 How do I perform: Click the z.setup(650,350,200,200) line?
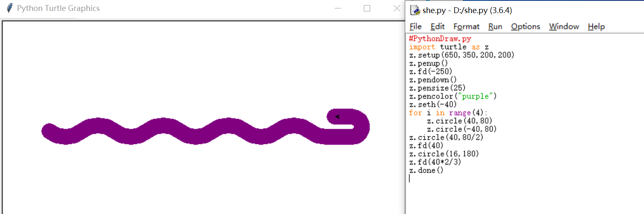coord(462,55)
